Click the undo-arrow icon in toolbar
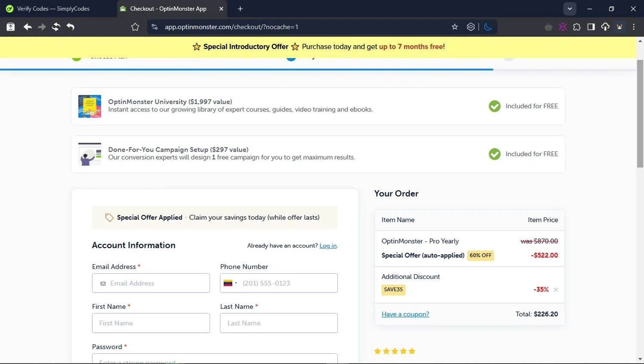 [x=70, y=27]
